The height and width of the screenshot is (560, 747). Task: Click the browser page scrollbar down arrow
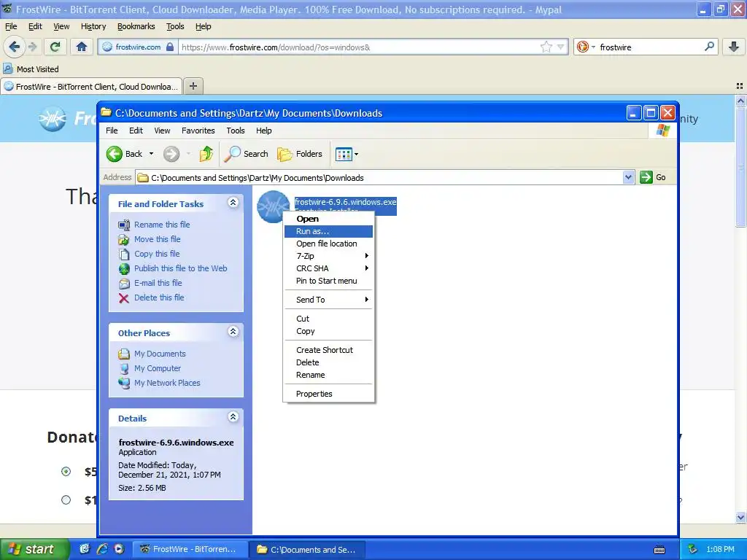click(x=740, y=518)
